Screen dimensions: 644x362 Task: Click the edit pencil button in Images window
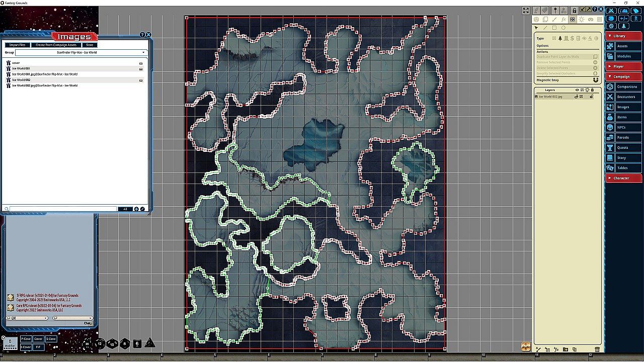(142, 209)
